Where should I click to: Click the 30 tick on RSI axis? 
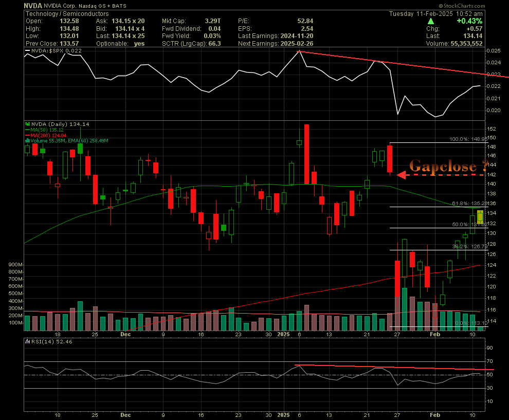click(x=489, y=388)
